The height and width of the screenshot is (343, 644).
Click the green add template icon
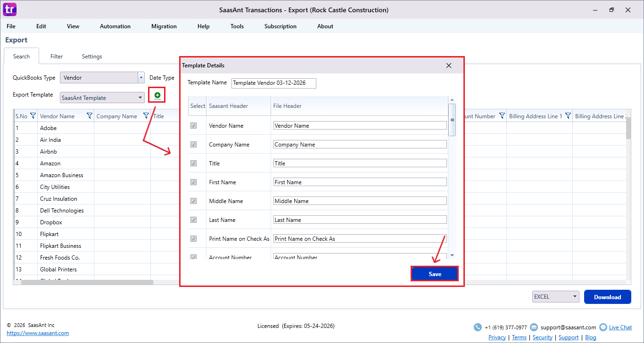(157, 95)
